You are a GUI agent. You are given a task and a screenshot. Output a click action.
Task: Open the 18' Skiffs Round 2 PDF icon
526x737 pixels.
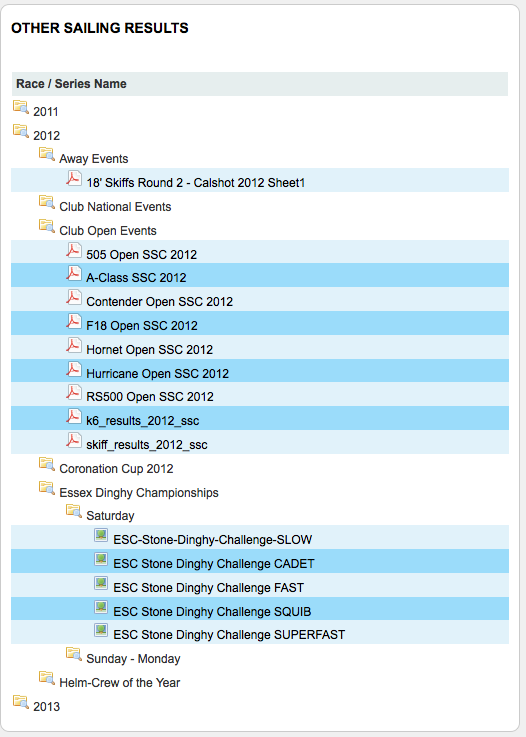[x=73, y=178]
